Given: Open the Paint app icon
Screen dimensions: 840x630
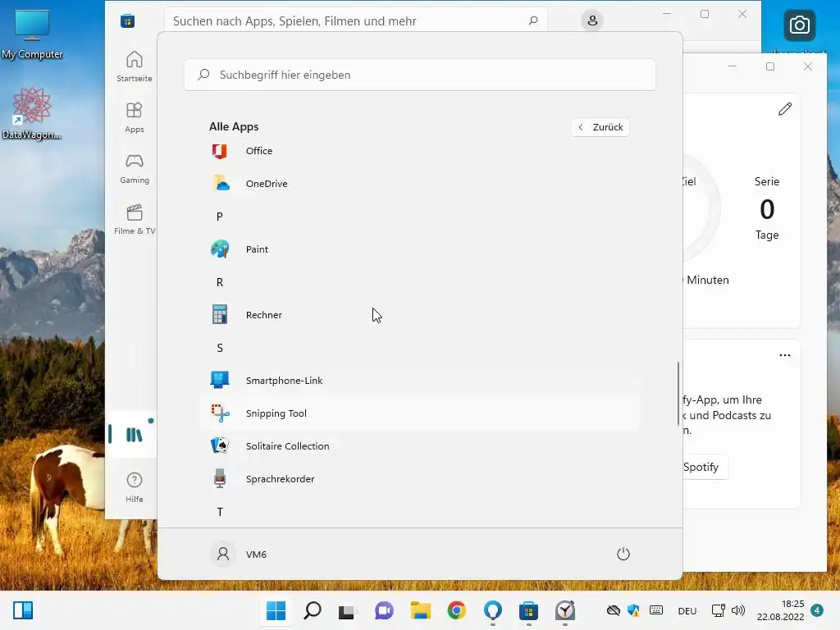Looking at the screenshot, I should pos(220,249).
